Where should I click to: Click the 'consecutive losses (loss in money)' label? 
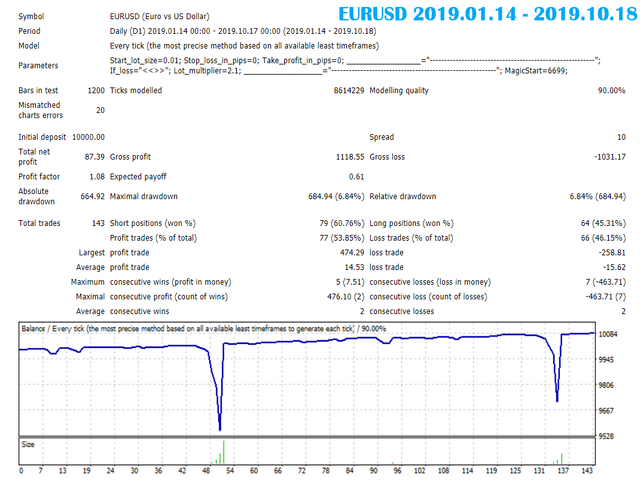[x=430, y=282]
